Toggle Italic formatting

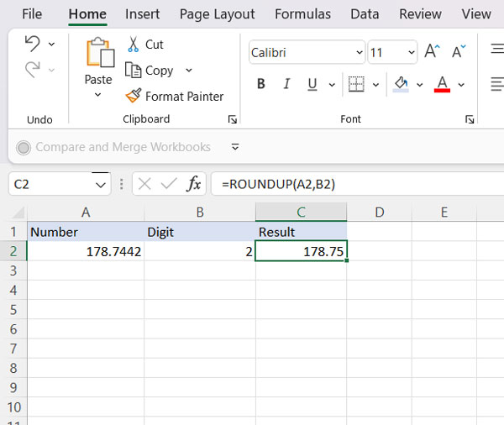[x=286, y=84]
